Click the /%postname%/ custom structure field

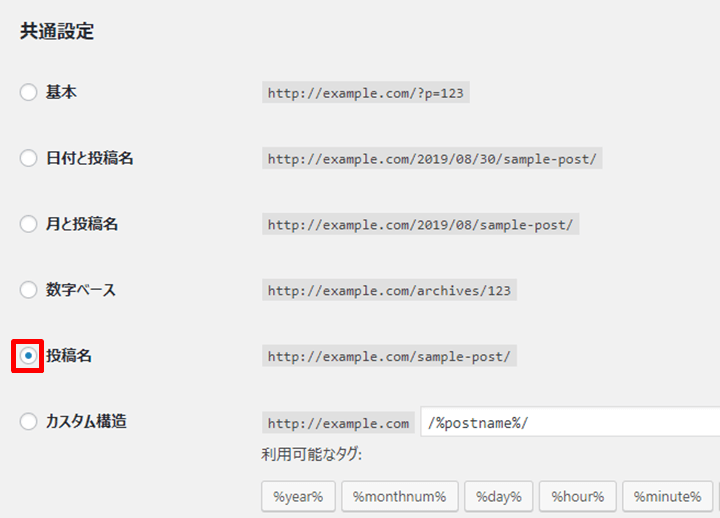click(x=570, y=422)
